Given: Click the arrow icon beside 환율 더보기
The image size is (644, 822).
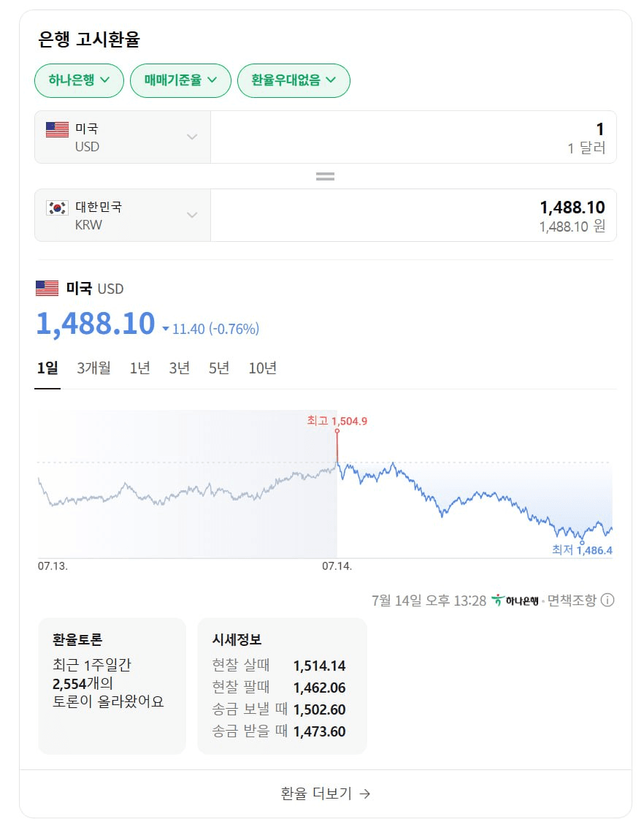Looking at the screenshot, I should [365, 794].
